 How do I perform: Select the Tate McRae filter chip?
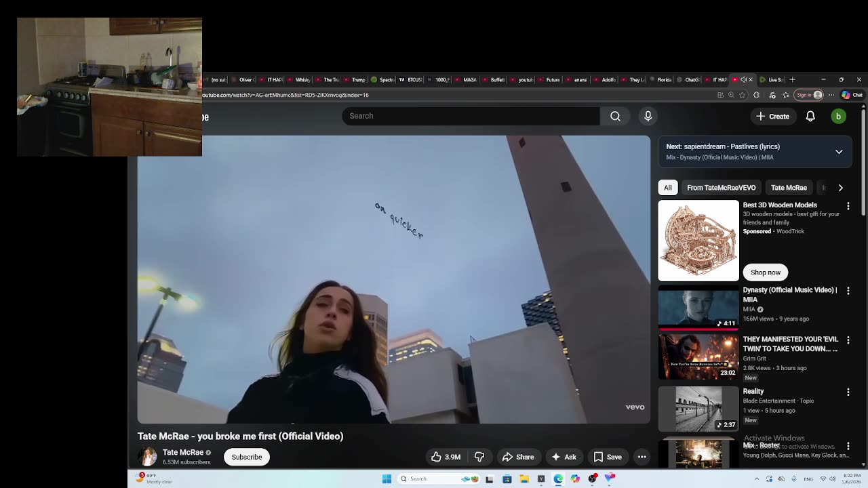(x=788, y=188)
